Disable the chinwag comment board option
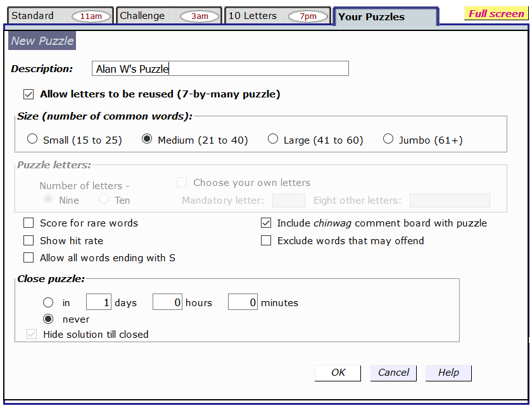 tap(266, 223)
